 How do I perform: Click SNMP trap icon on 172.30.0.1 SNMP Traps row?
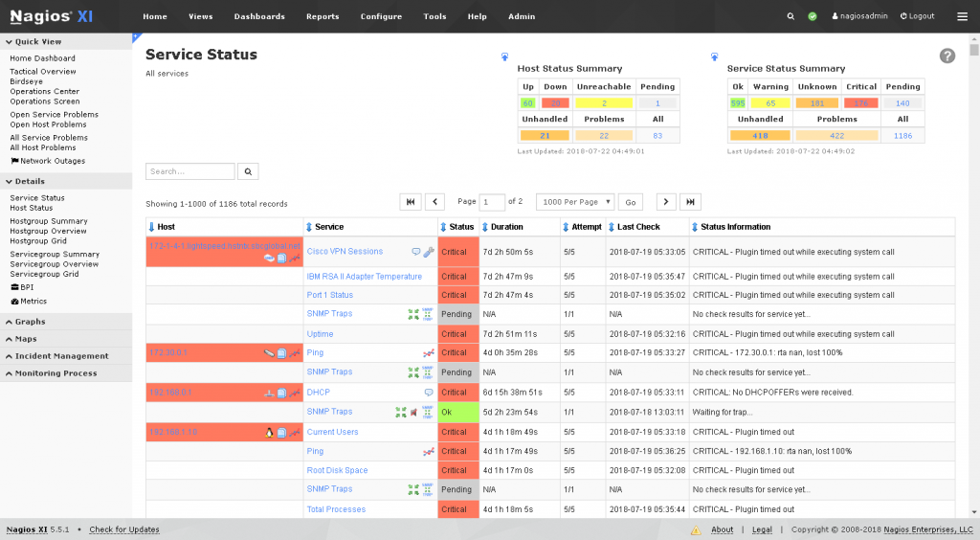[x=428, y=371]
